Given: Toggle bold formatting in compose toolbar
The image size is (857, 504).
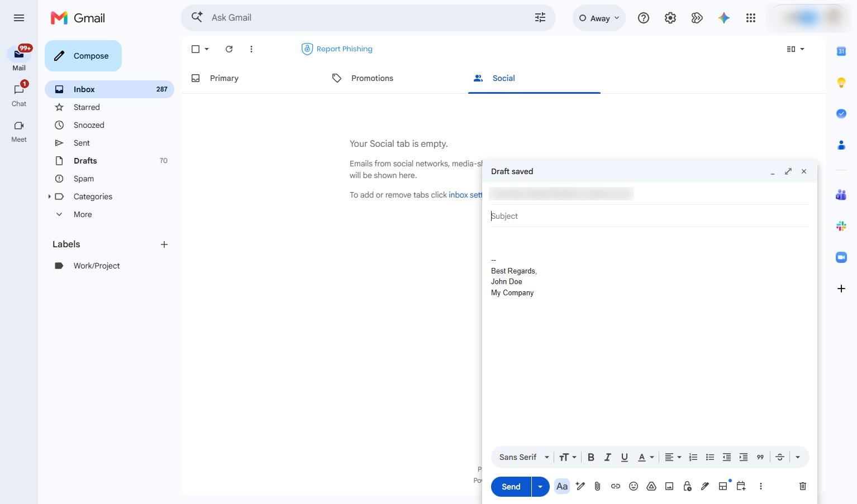Looking at the screenshot, I should (x=591, y=457).
